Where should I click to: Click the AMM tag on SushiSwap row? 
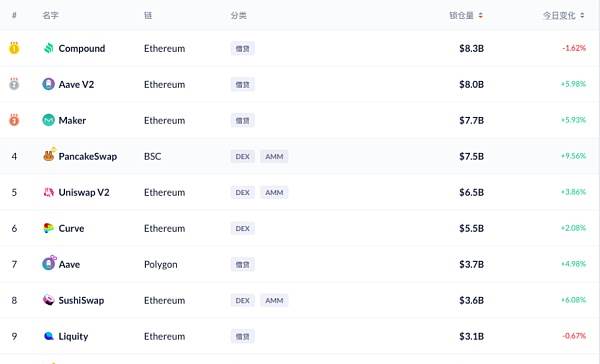[x=274, y=300]
